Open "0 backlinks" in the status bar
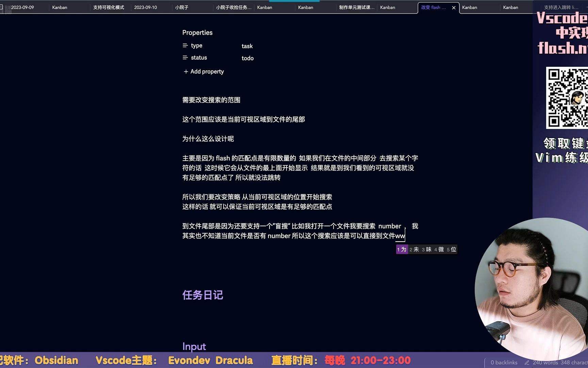This screenshot has width=588, height=368. pos(504,362)
